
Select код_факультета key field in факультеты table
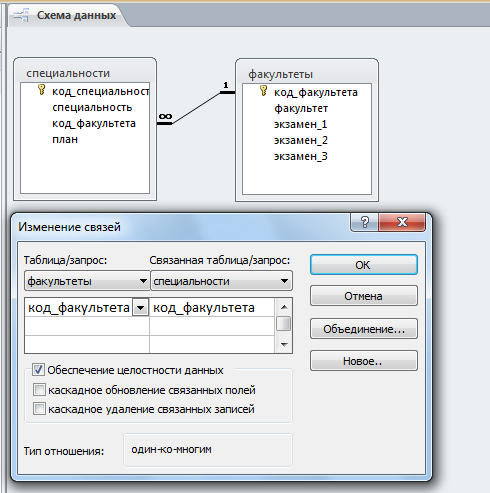316,92
